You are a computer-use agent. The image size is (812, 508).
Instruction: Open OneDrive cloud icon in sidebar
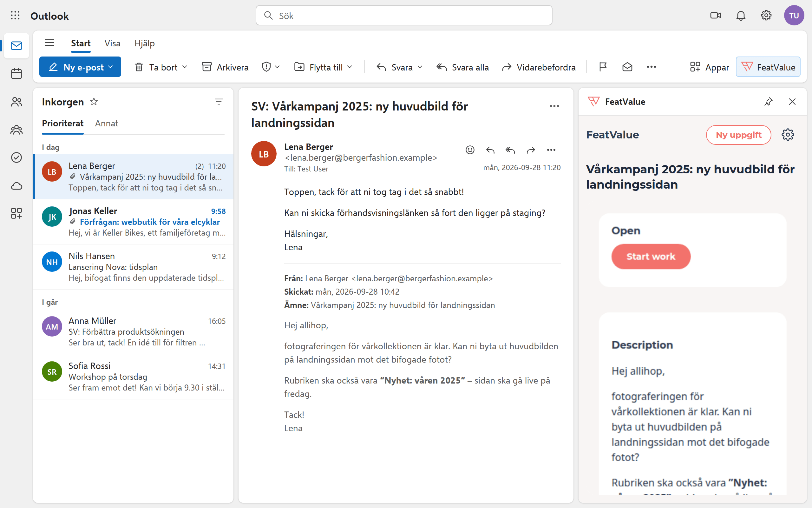pyautogui.click(x=16, y=186)
